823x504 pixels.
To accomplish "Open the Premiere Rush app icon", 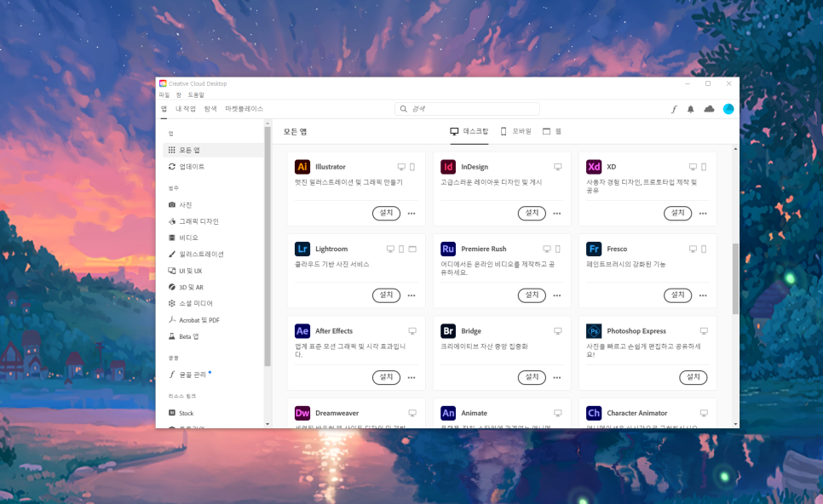I will pos(448,249).
